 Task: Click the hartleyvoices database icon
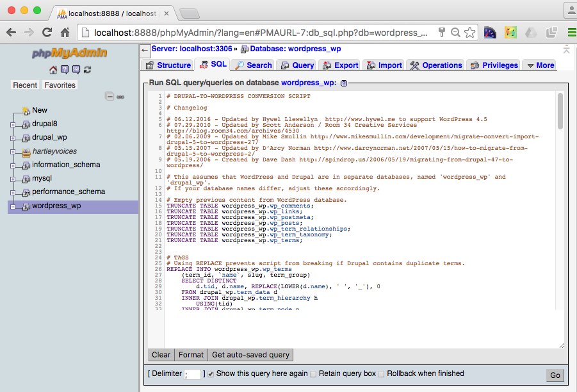[26, 152]
